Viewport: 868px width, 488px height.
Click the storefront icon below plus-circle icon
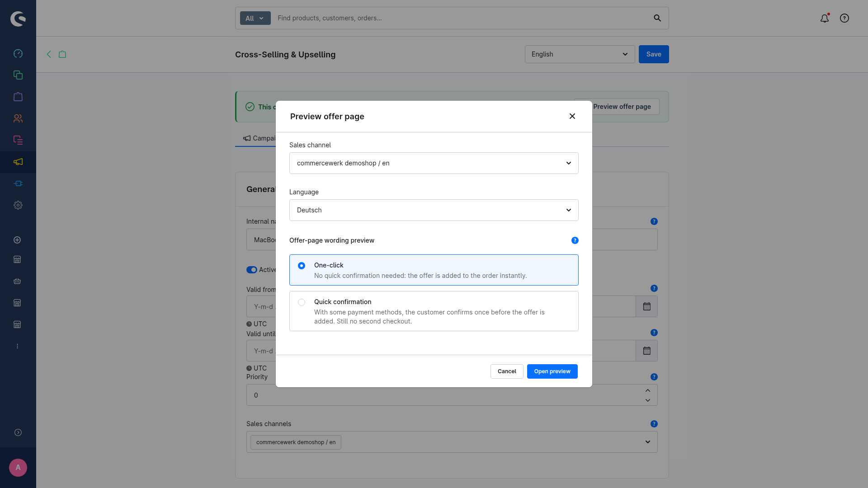pos(17,259)
